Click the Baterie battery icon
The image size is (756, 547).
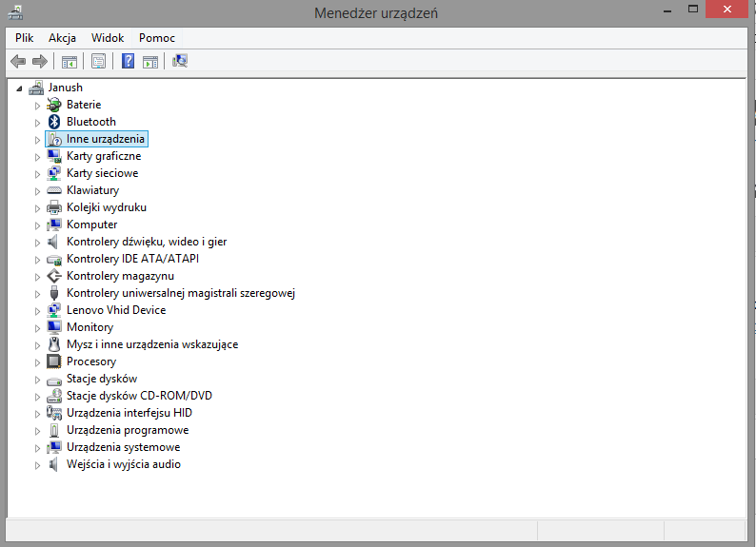(54, 105)
